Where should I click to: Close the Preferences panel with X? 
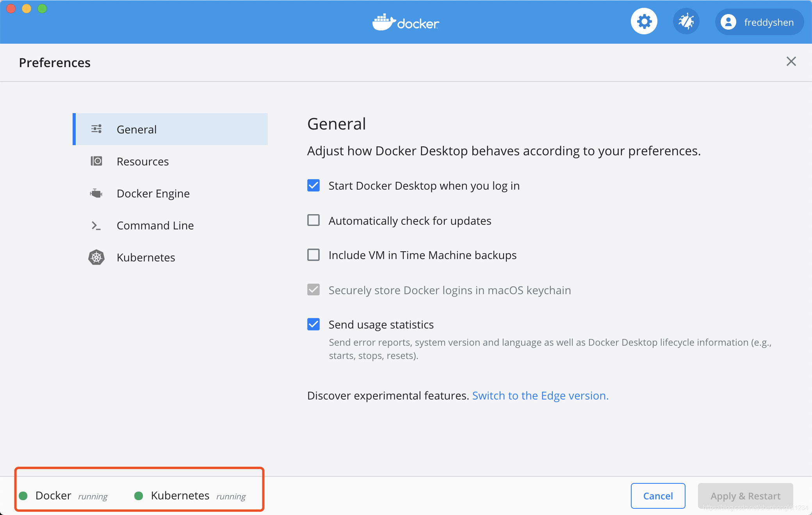tap(791, 62)
